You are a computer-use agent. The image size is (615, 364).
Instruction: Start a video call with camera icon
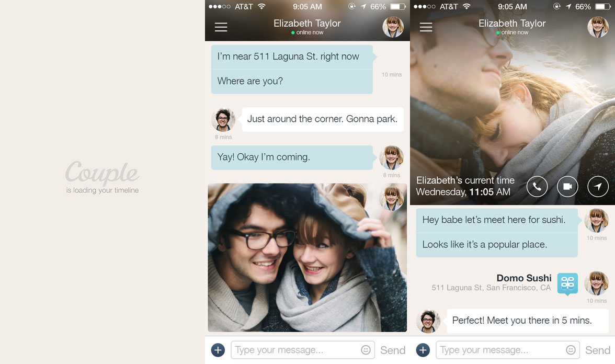567,186
